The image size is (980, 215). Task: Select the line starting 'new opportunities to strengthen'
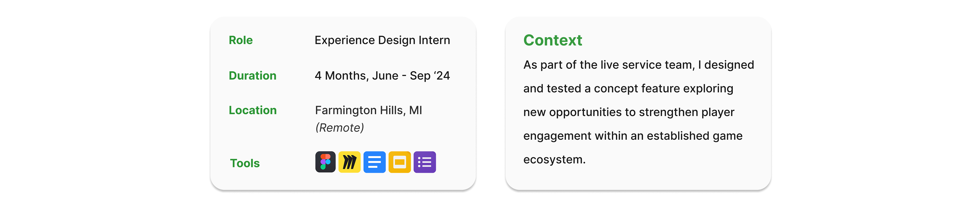pyautogui.click(x=629, y=112)
